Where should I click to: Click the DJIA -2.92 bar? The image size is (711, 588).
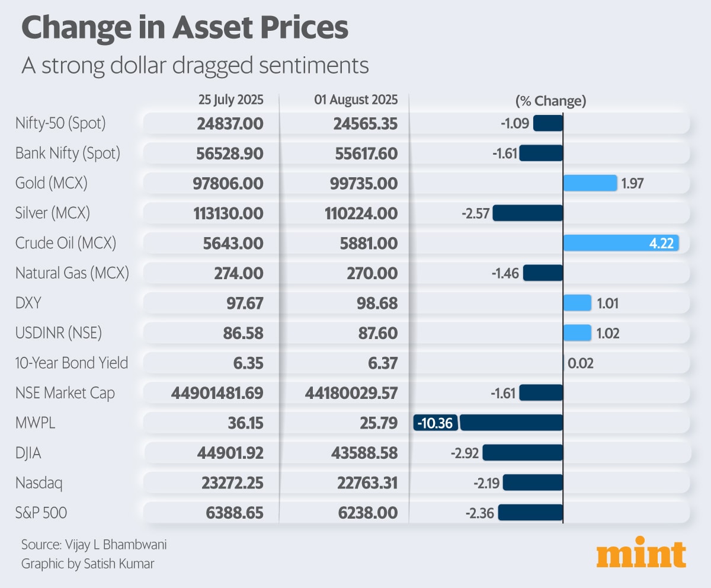click(x=522, y=452)
